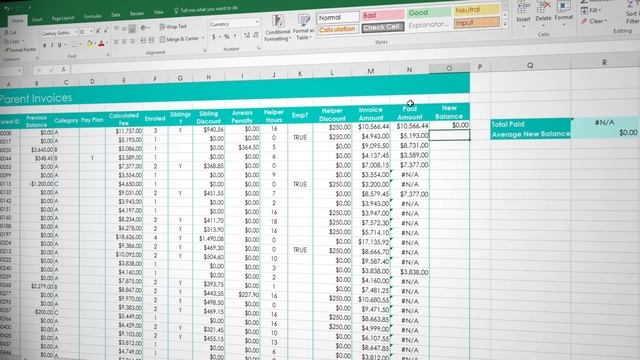Viewport: 640px width, 360px height.
Task: Click the Accounting dollar format icon
Action: click(x=213, y=37)
